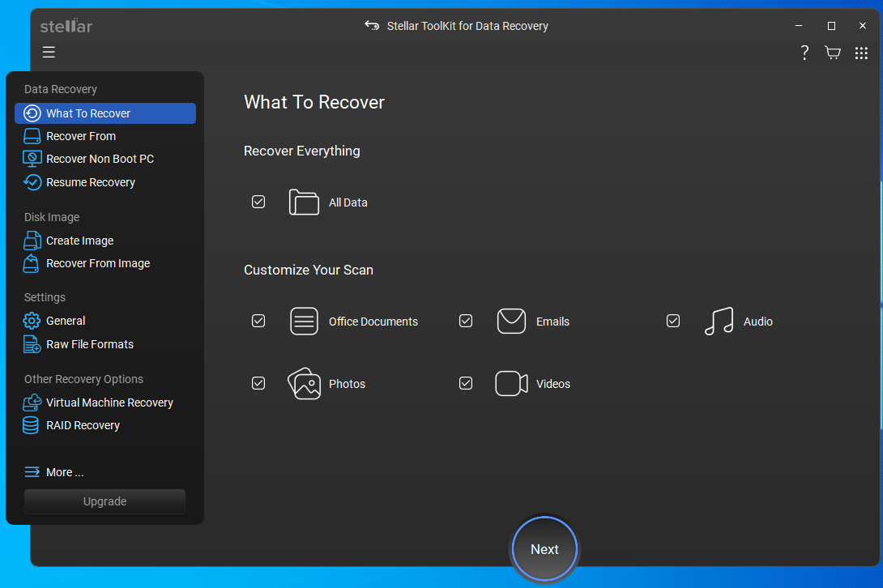Uncheck the Videos checkbox
Screen dimensions: 883x588
tap(466, 383)
